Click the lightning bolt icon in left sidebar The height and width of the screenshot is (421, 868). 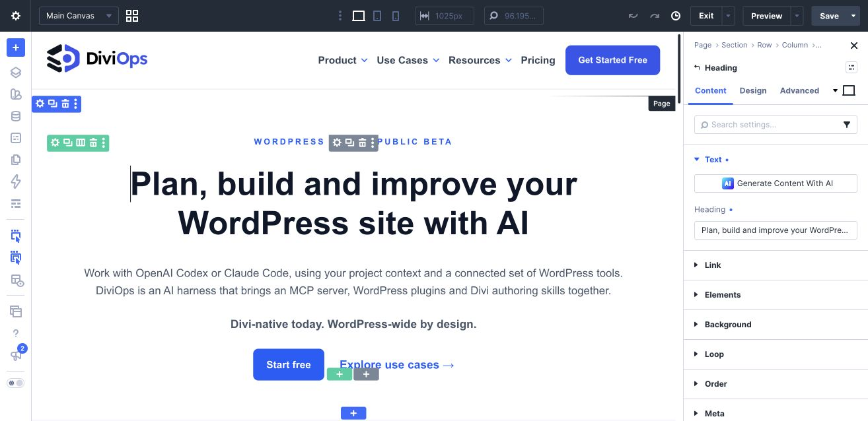click(16, 181)
